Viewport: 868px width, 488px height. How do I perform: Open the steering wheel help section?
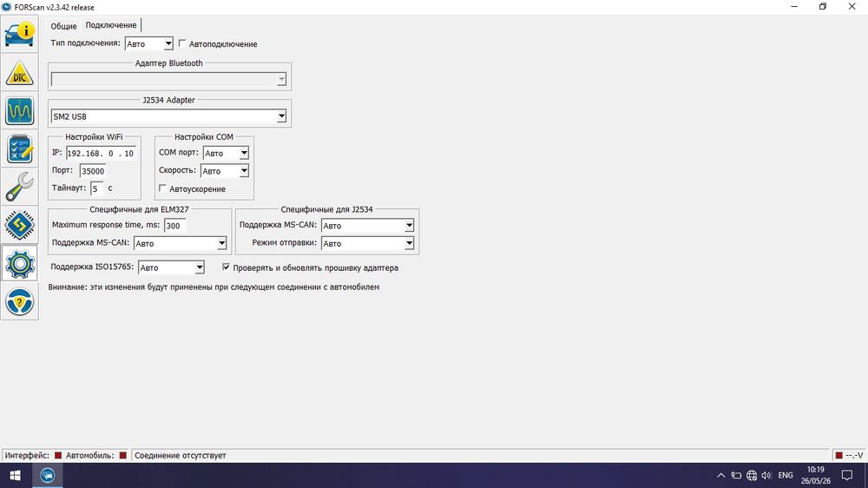[19, 302]
